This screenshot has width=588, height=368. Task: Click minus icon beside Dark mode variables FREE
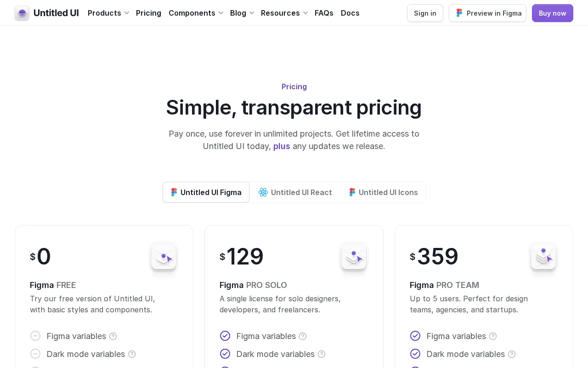click(35, 354)
